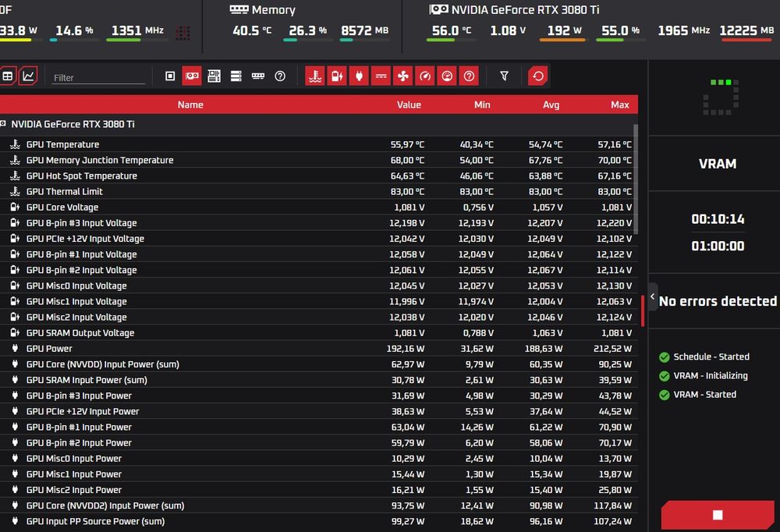Toggle the clock speed gauge filter

425,76
